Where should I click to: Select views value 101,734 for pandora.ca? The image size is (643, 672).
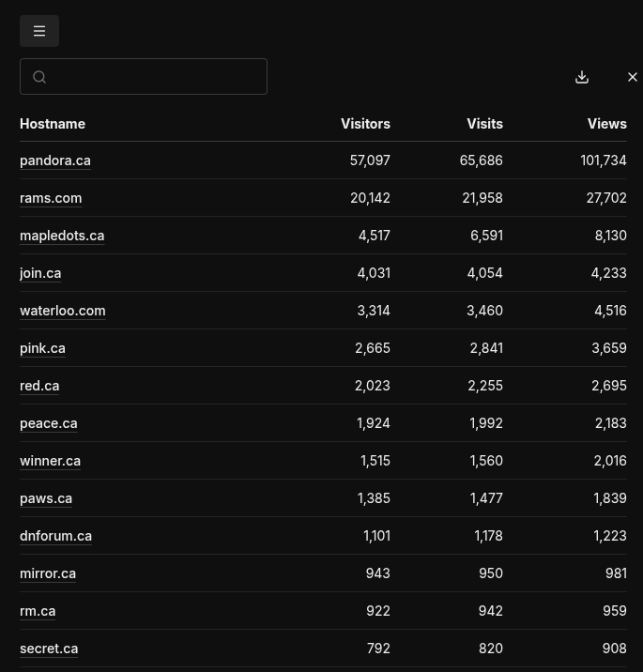[x=604, y=160]
